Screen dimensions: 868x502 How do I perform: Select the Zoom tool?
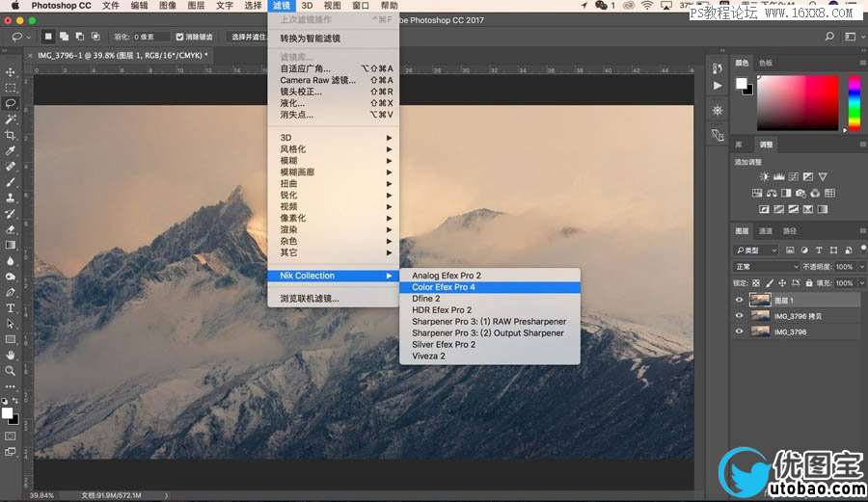coord(10,370)
